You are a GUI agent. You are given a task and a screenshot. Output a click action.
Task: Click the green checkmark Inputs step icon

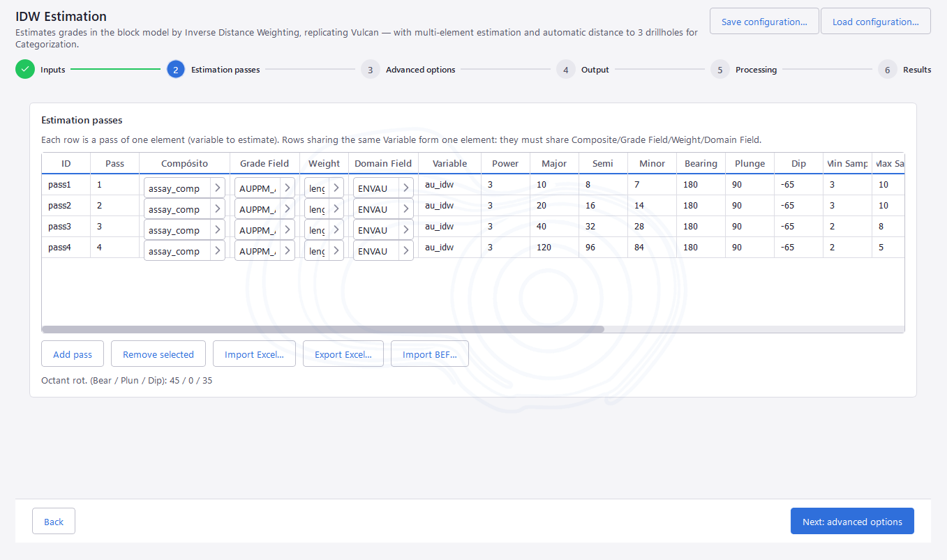coord(24,70)
